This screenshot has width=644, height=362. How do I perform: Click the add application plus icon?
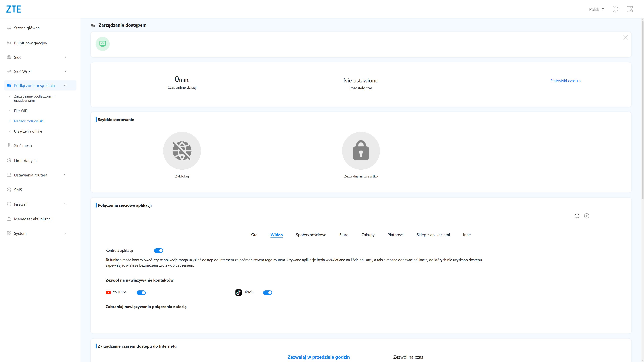coord(586,216)
